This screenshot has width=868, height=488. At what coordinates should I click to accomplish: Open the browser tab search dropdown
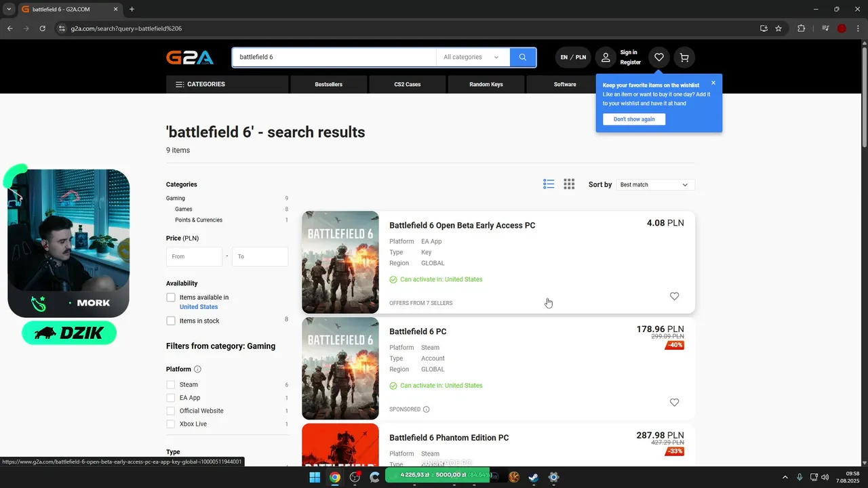coord(9,9)
